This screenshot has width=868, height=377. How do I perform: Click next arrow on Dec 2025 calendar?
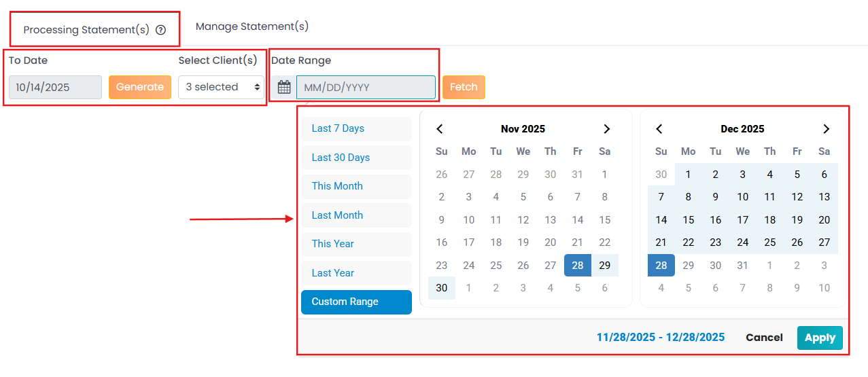(826, 129)
